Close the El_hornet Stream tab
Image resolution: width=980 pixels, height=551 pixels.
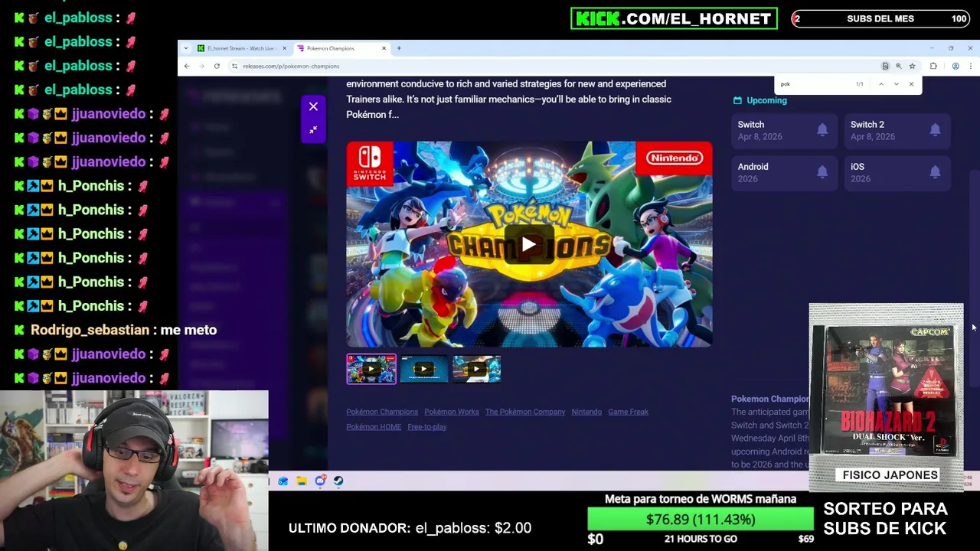pyautogui.click(x=284, y=48)
